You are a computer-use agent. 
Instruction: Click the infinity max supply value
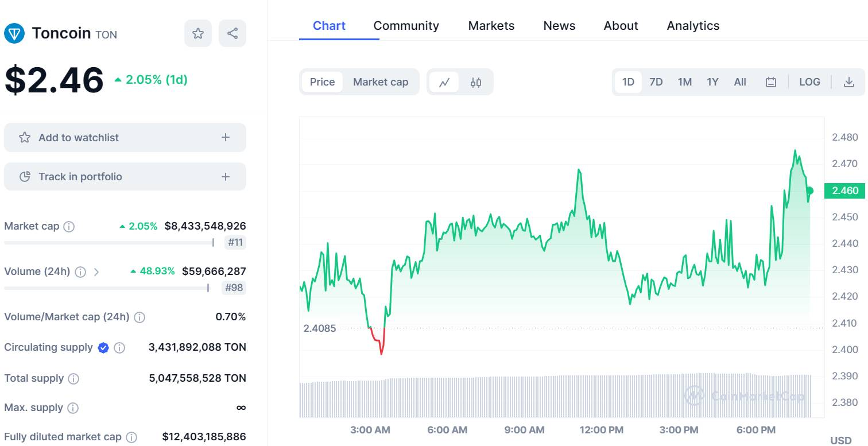pos(241,408)
